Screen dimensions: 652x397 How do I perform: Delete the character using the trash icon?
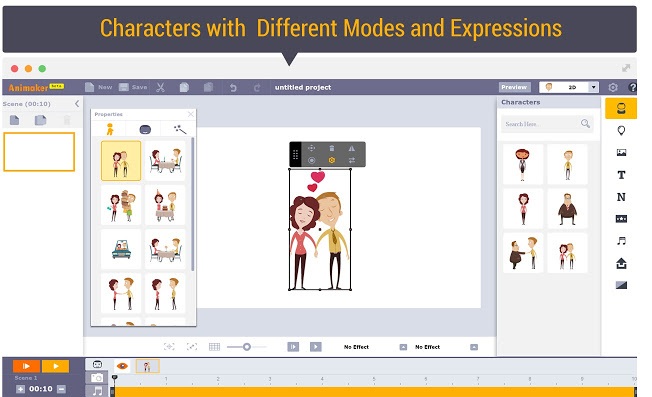[331, 148]
